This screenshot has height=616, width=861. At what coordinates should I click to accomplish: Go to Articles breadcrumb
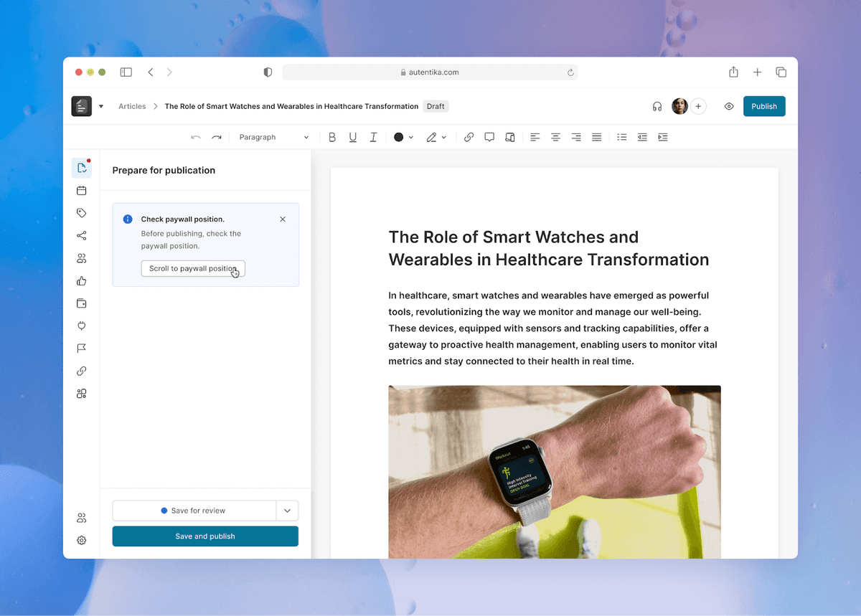coord(132,106)
